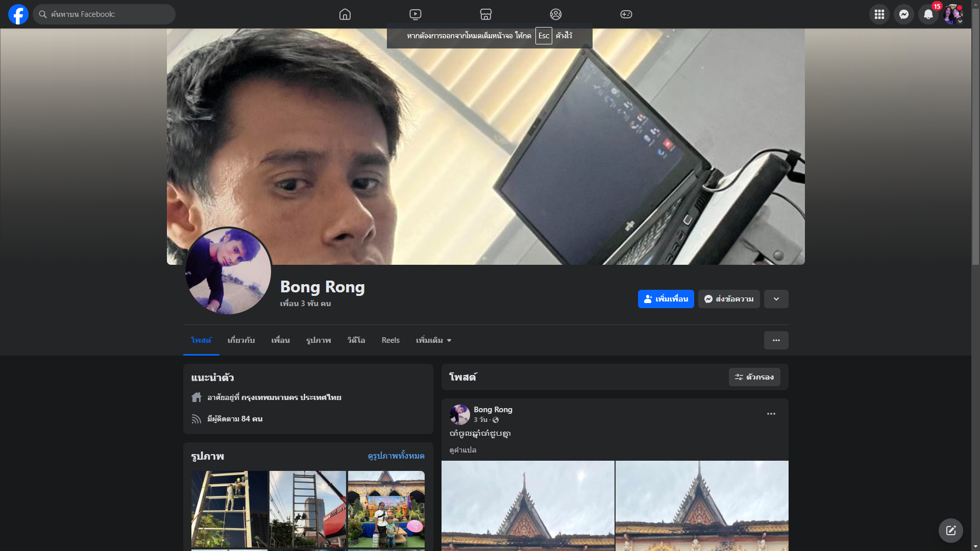Switch to the เกี่ยวกับ tab

241,340
